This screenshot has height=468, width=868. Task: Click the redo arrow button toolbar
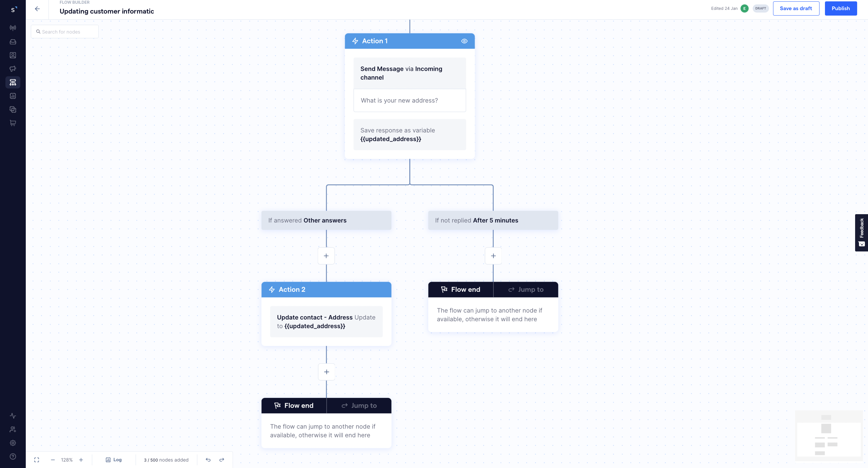point(221,460)
